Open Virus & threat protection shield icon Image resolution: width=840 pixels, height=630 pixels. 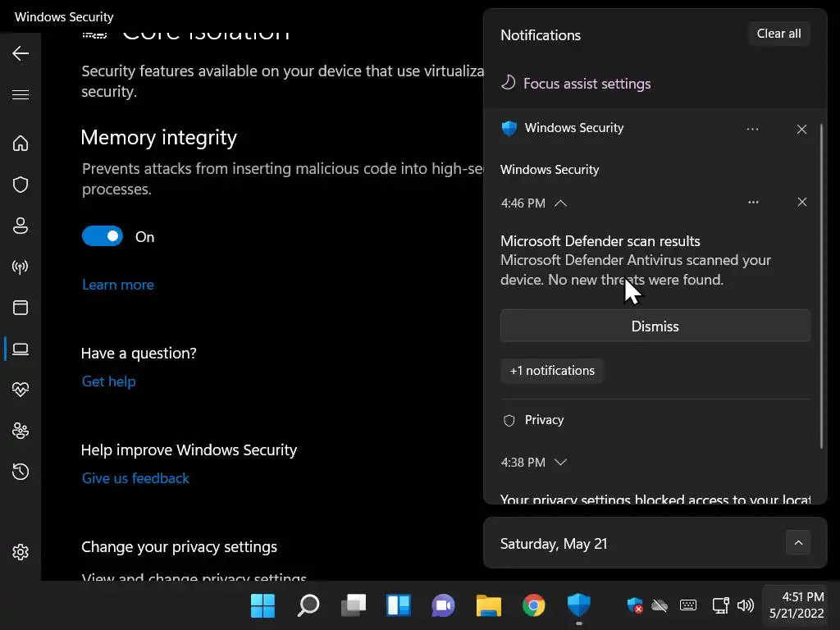(x=21, y=185)
